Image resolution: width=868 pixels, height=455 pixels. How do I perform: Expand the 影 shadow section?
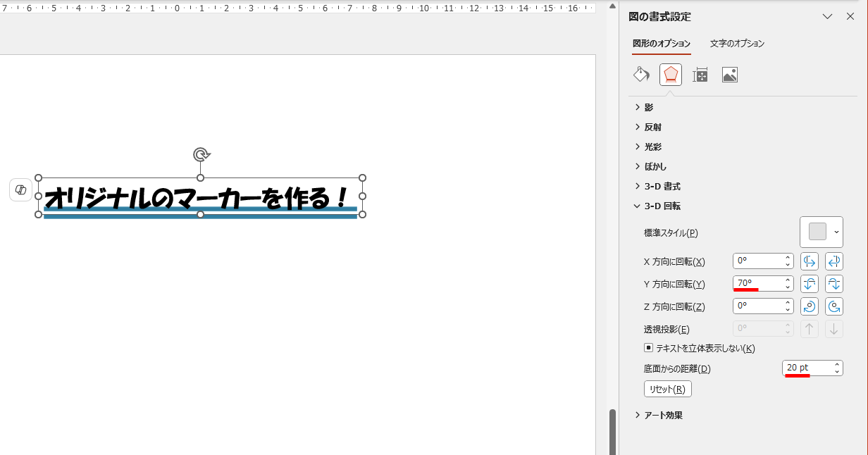[647, 107]
